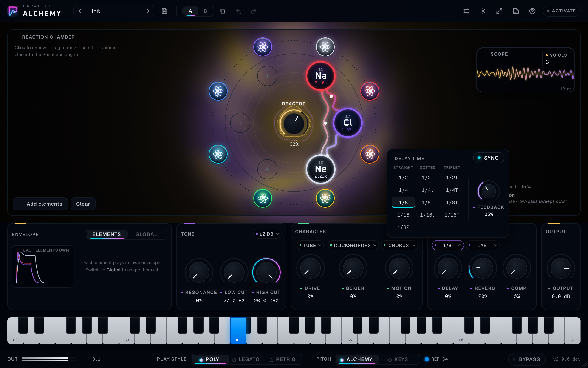Go to previous preset
588x368 pixels.
tap(80, 11)
